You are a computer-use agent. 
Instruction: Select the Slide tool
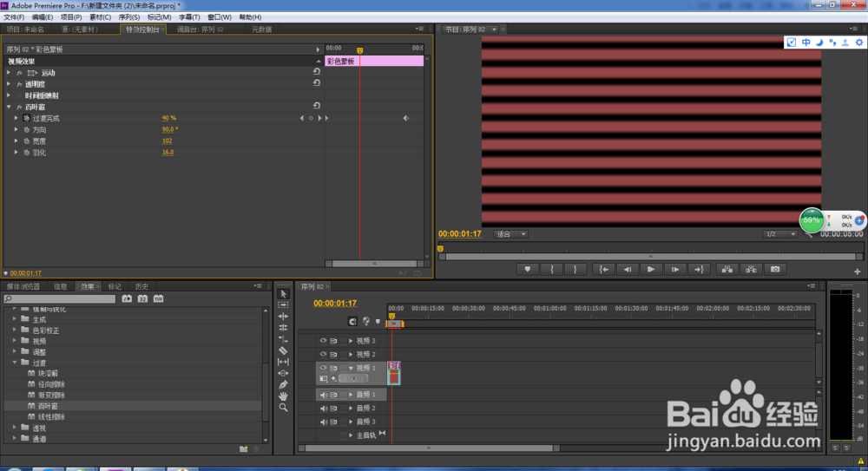[x=284, y=373]
